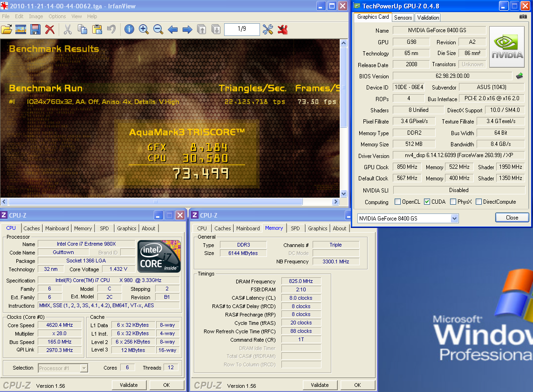Zoom in with magnifier plus icon
Viewport: 533px width, 392px height.
[x=143, y=29]
